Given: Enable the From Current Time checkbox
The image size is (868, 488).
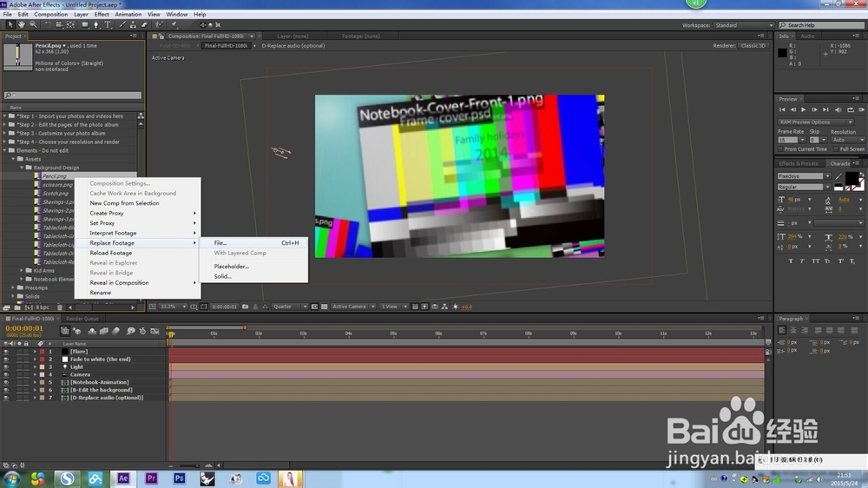Looking at the screenshot, I should [x=780, y=149].
